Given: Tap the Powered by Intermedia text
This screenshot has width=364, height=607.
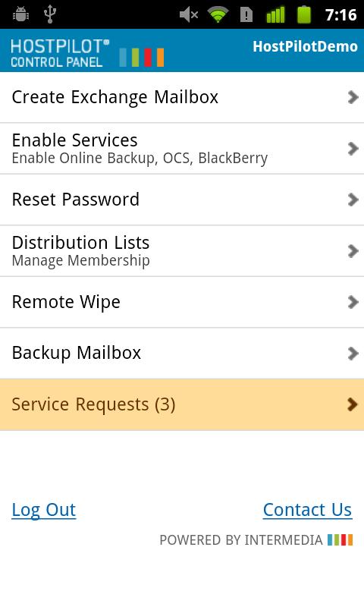Looking at the screenshot, I should 241,539.
